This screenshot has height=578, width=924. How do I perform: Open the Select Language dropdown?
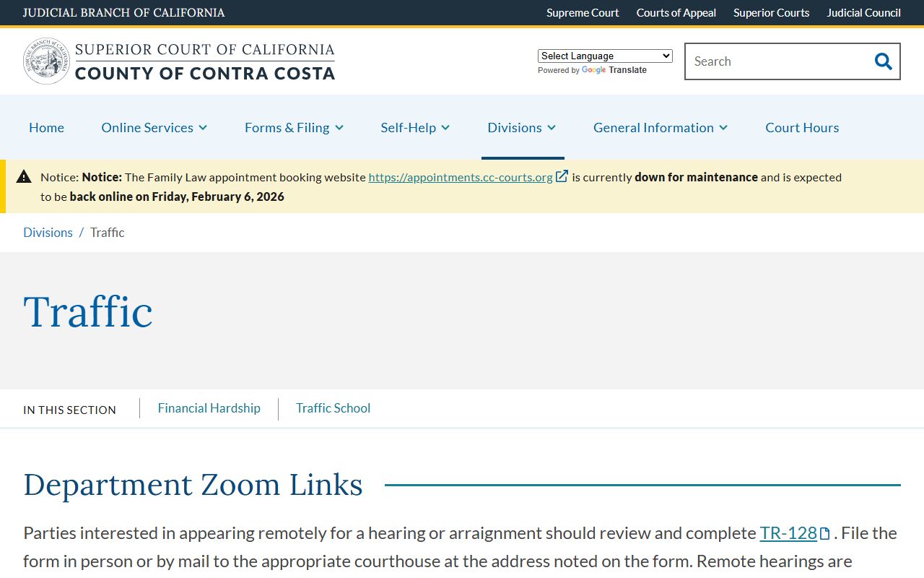click(x=605, y=56)
